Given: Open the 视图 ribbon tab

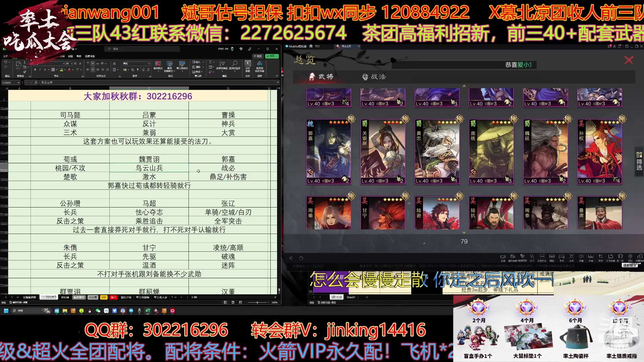Looking at the screenshot, I should [70, 56].
